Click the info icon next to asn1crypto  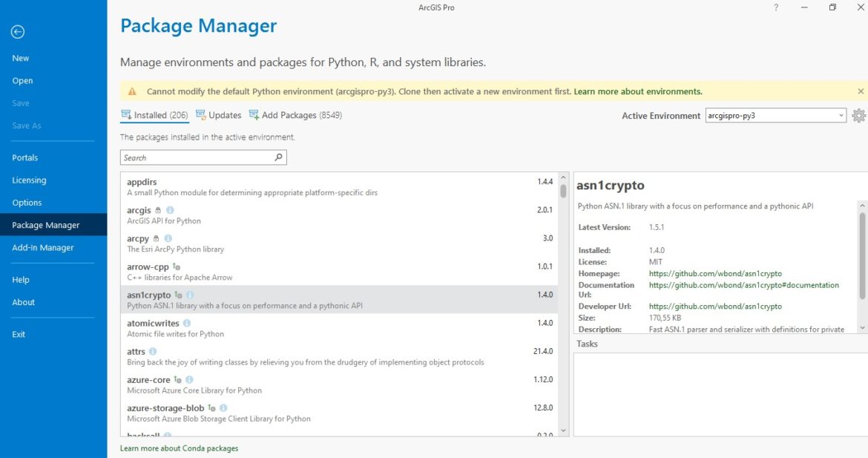click(x=190, y=295)
